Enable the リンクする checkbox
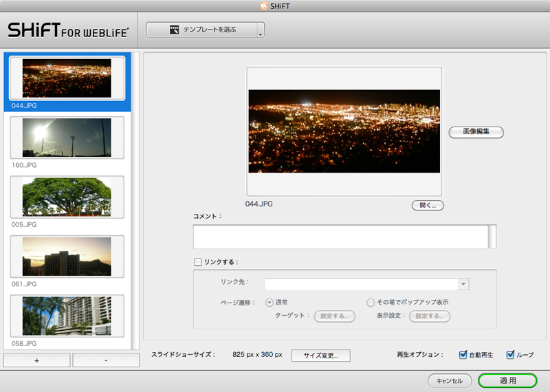This screenshot has width=550, height=392. pyautogui.click(x=199, y=262)
